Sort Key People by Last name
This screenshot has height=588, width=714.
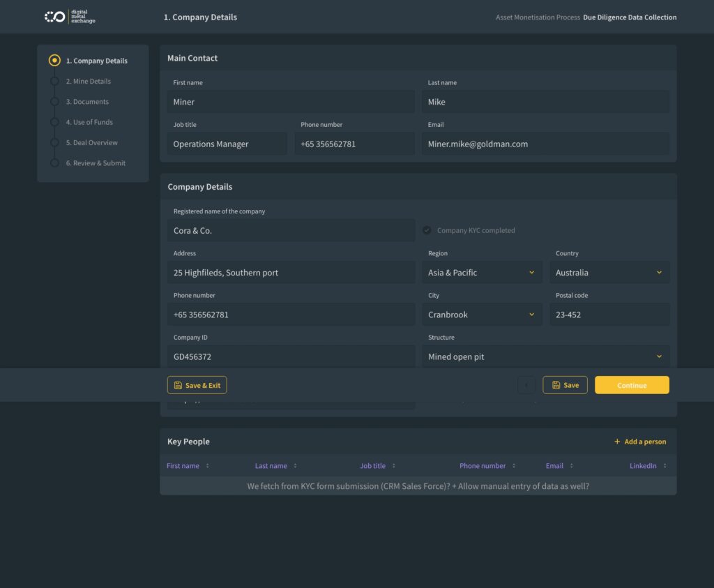276,466
